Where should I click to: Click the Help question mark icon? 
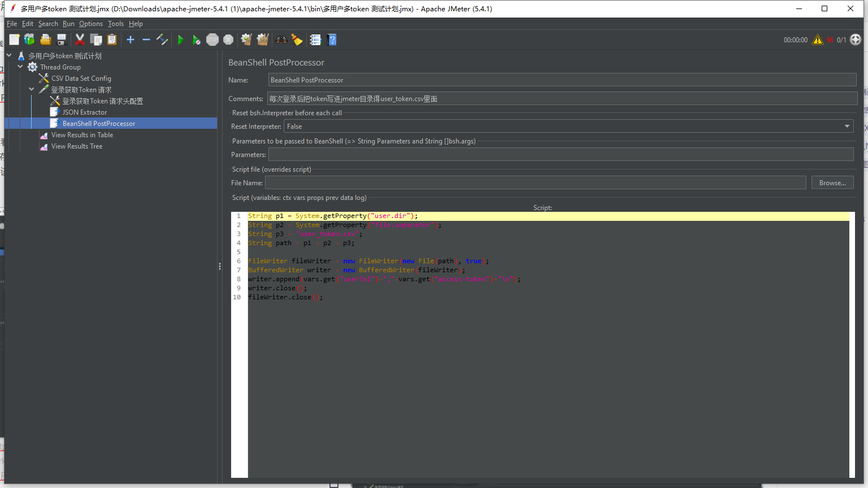[332, 40]
